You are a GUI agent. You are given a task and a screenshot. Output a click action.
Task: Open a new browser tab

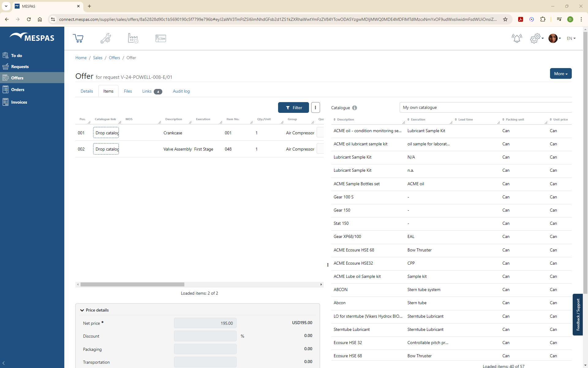[89, 6]
